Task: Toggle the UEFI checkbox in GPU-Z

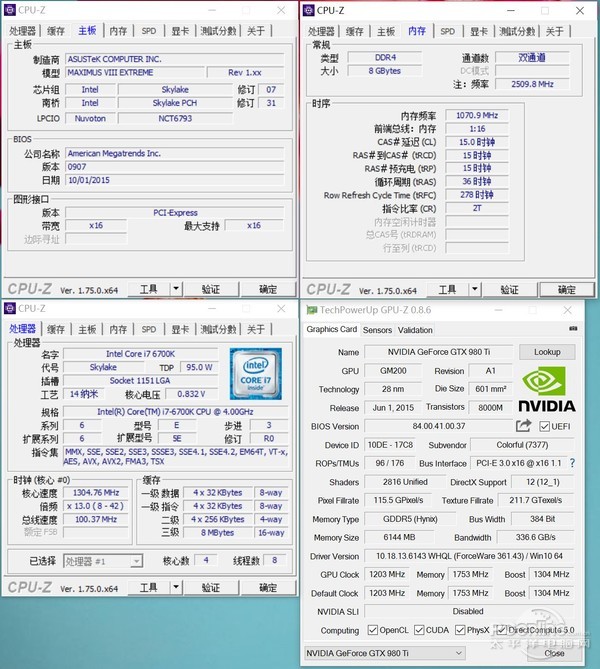Action: (x=544, y=426)
